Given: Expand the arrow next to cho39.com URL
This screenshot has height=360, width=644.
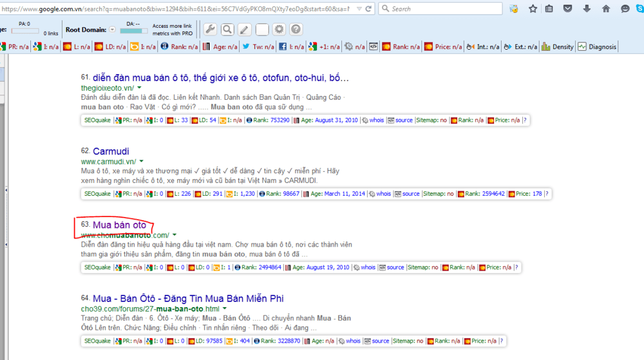Looking at the screenshot, I should [225, 308].
